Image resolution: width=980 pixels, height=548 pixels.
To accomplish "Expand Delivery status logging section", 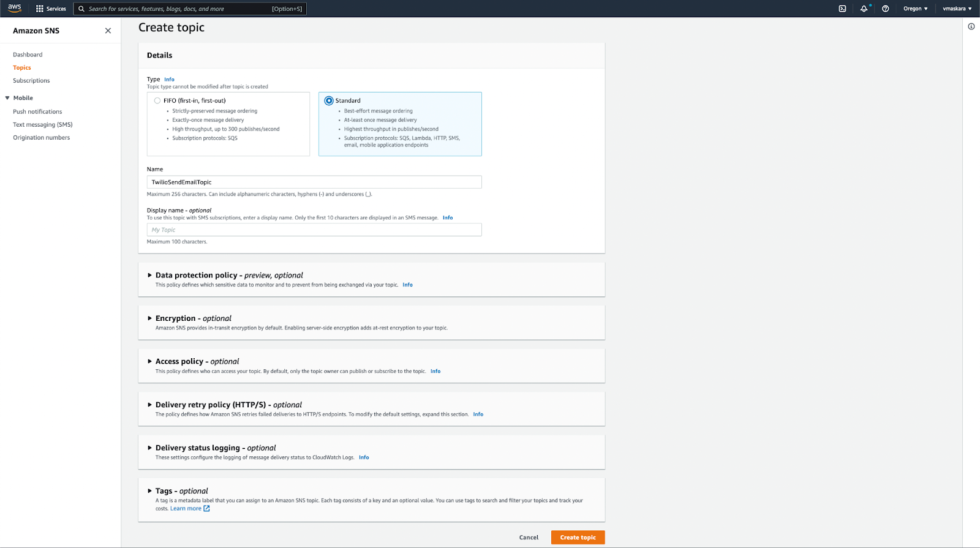I will [x=149, y=448].
